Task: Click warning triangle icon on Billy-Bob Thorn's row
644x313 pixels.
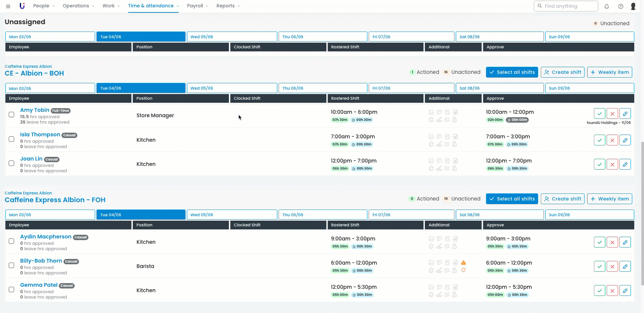Action: click(x=464, y=263)
